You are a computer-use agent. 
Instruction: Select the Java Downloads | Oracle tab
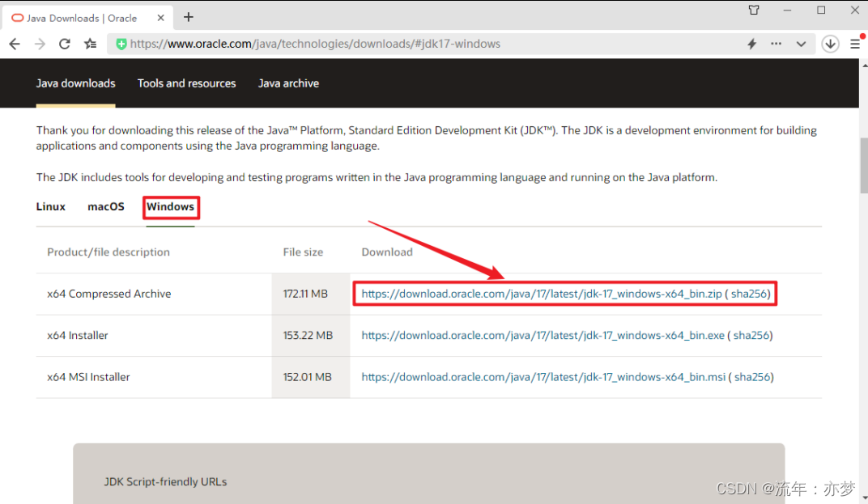(88, 18)
